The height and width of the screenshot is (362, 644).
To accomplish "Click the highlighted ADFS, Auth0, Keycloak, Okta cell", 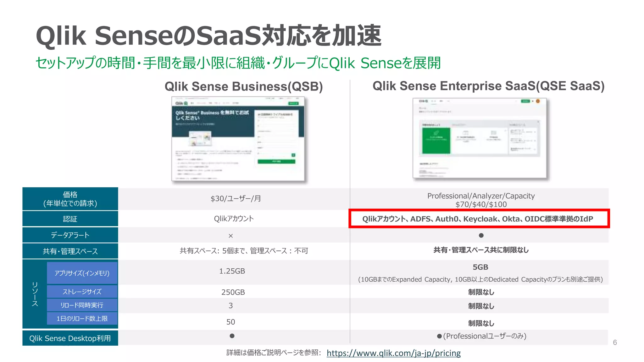I will [x=479, y=219].
